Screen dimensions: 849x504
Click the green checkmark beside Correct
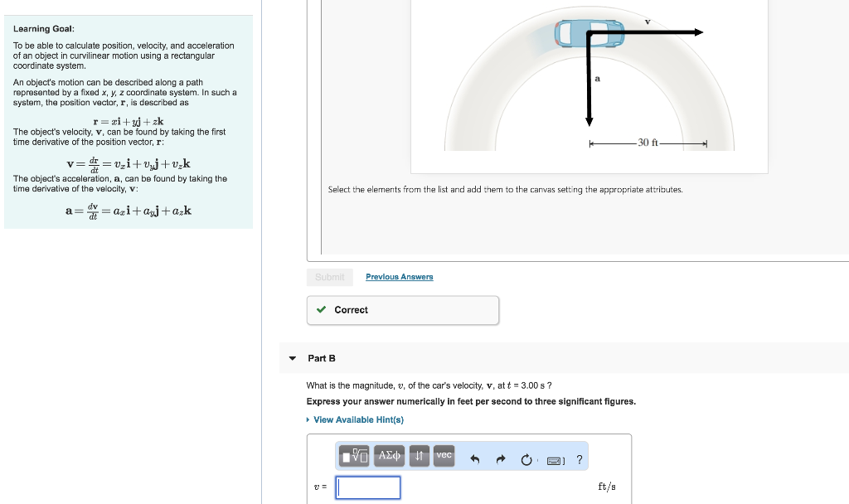[322, 309]
